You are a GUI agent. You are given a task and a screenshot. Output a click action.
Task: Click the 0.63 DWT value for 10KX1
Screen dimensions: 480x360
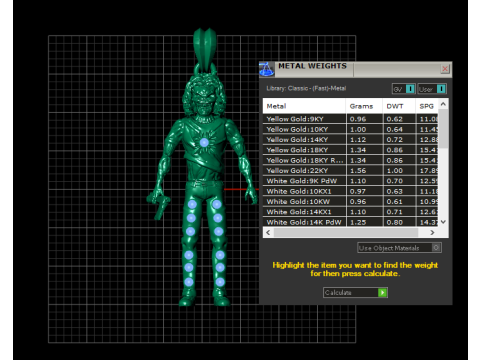(x=395, y=191)
